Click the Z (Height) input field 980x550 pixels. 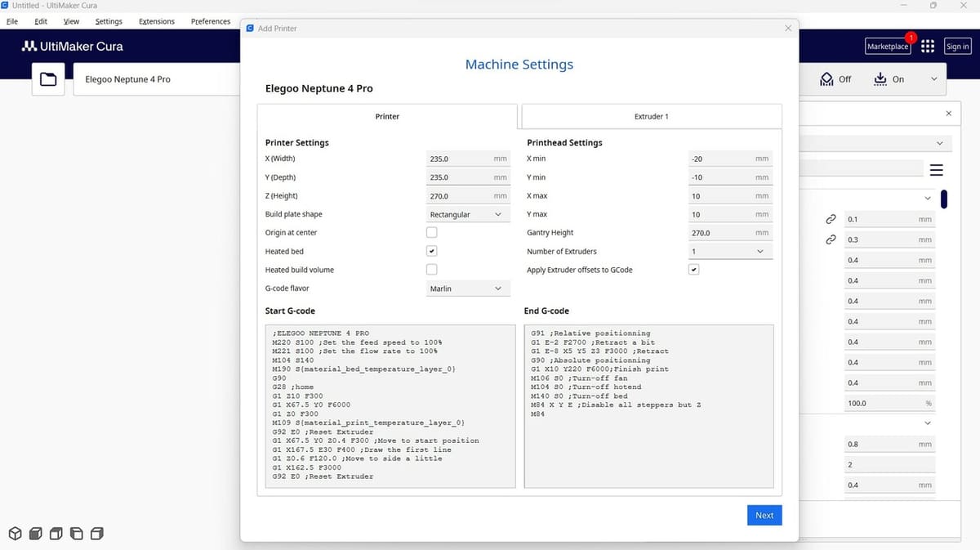[468, 196]
